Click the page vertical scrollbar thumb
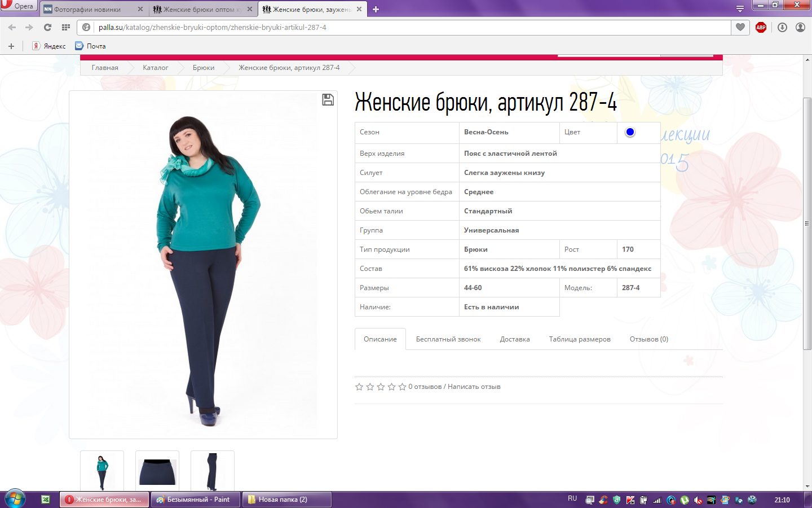Viewport: 812px width, 508px height. pos(807,224)
